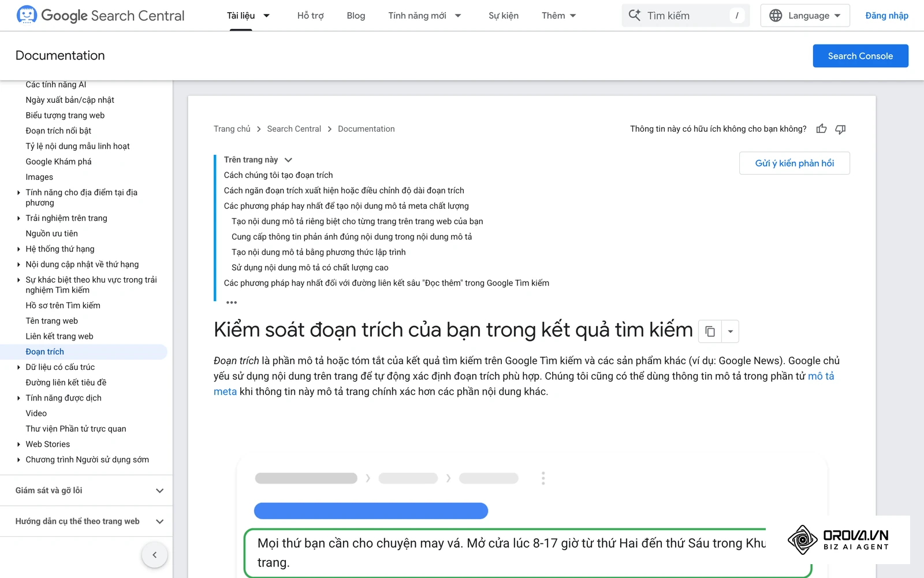Image resolution: width=924 pixels, height=578 pixels.
Task: Expand the Hệ thống thứ hạng tree item
Action: pyautogui.click(x=18, y=249)
